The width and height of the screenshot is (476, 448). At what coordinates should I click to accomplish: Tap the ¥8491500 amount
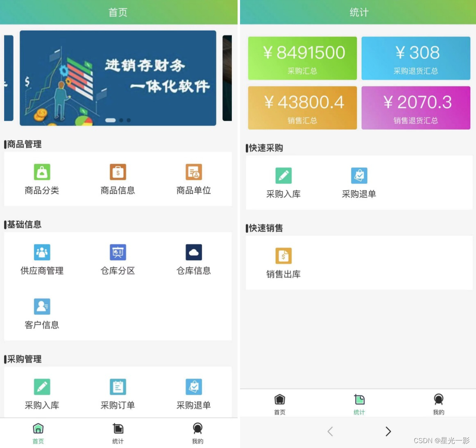tap(304, 52)
